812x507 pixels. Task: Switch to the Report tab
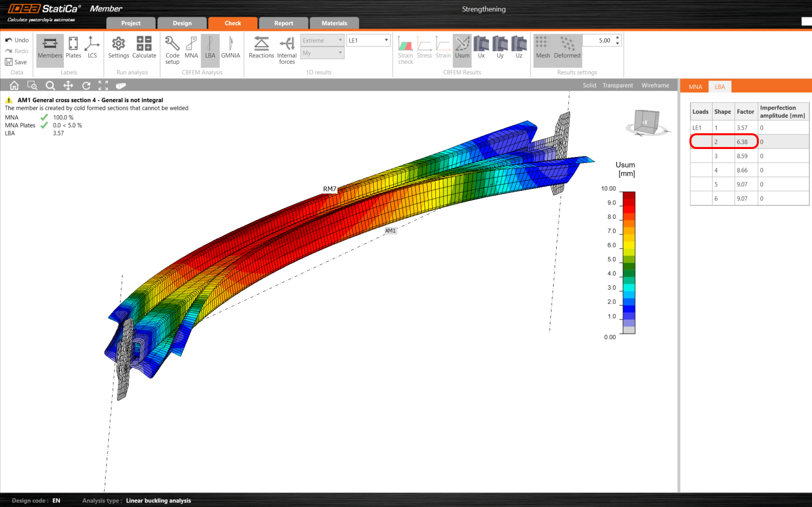point(283,23)
